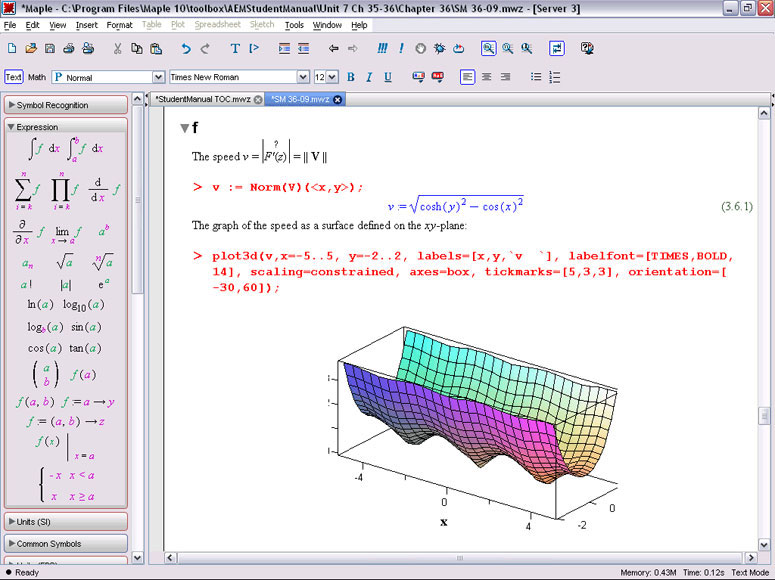Collapse section f with triangle

click(x=183, y=128)
